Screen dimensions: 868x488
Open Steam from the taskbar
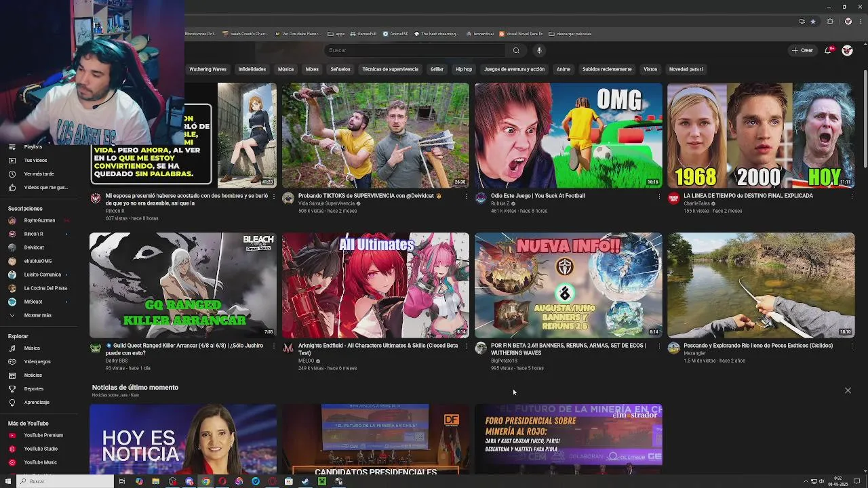[305, 481]
